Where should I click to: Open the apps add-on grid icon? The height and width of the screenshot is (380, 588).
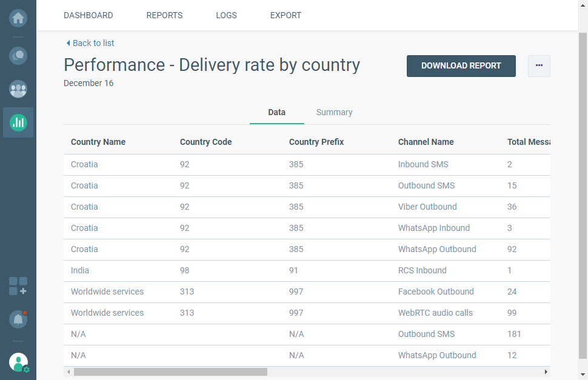18,286
